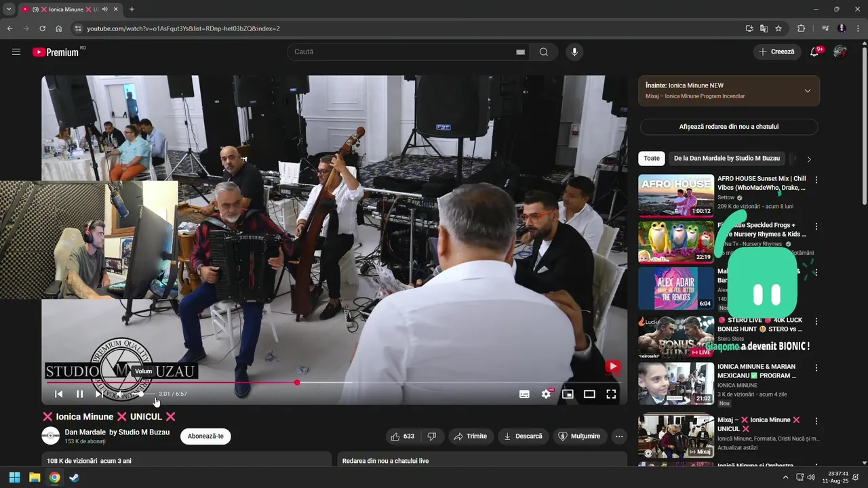
Task: Open video settings gear
Action: pyautogui.click(x=546, y=394)
